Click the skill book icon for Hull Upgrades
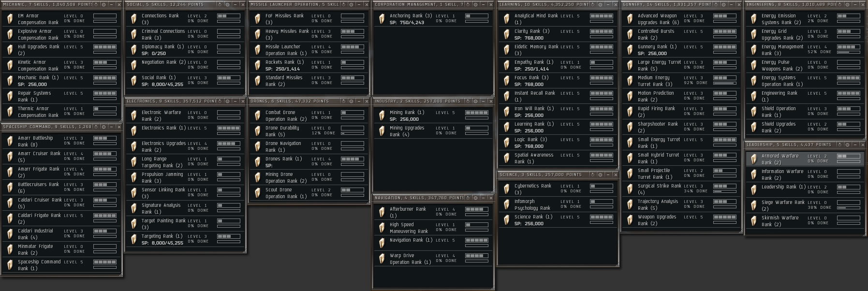The width and height of the screenshot is (868, 291). 10,50
